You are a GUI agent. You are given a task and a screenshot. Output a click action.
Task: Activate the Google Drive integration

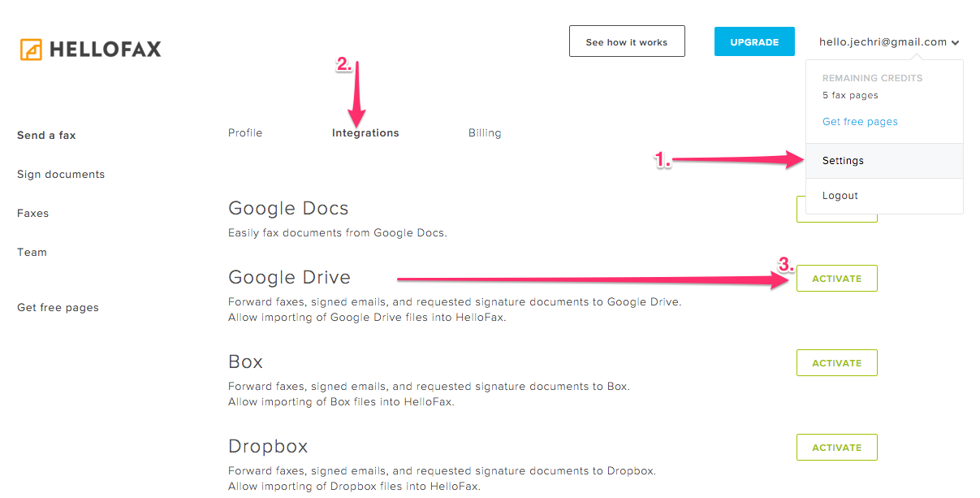(836, 278)
